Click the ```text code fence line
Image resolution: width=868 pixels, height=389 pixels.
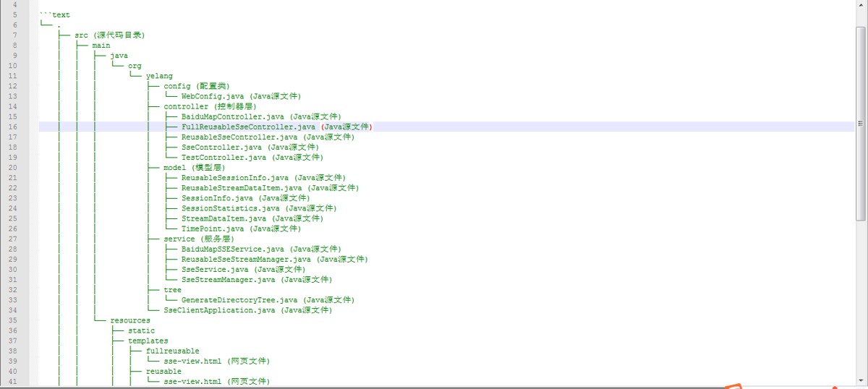[x=55, y=14]
